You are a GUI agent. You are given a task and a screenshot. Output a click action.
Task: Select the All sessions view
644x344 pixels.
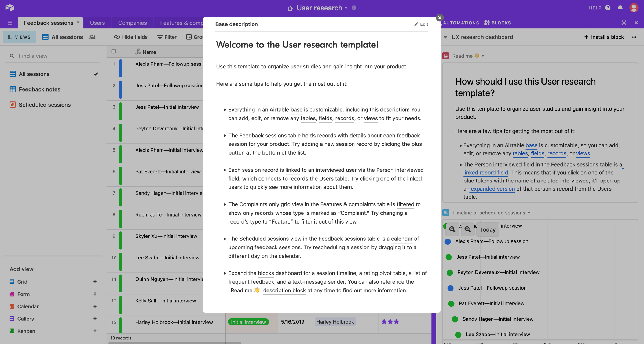[x=34, y=74]
